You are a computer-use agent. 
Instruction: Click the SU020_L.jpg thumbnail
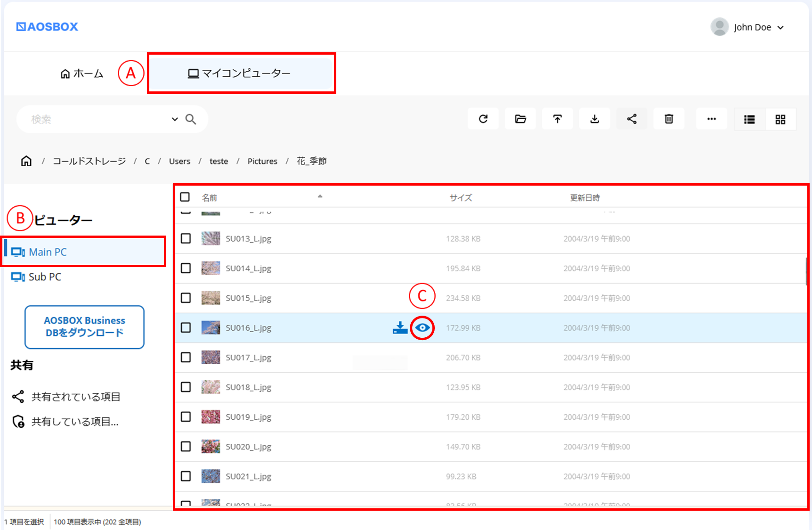[x=211, y=446]
